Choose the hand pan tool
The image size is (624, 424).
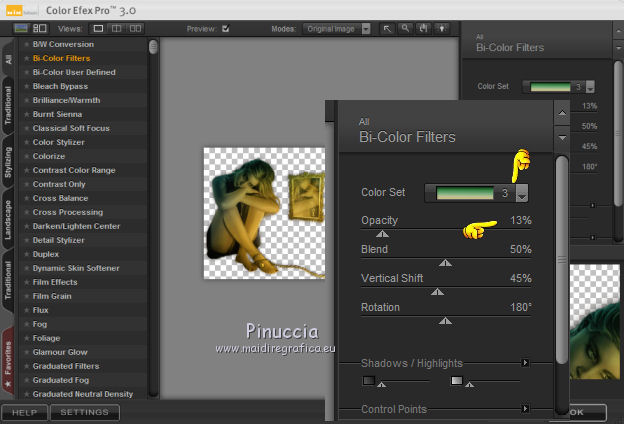tap(423, 29)
